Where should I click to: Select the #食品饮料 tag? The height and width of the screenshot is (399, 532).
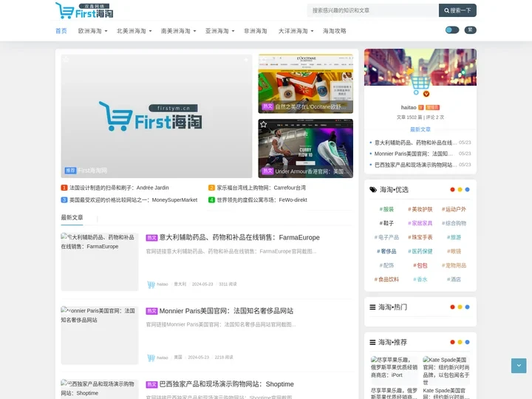(386, 279)
